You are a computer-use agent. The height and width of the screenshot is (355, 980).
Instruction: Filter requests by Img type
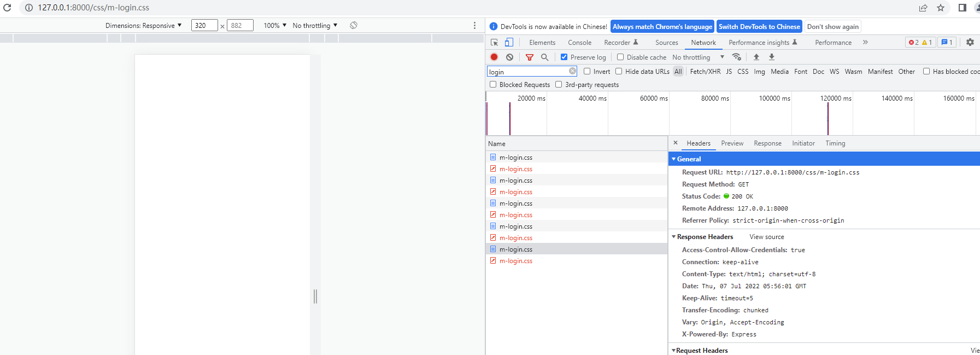click(759, 71)
